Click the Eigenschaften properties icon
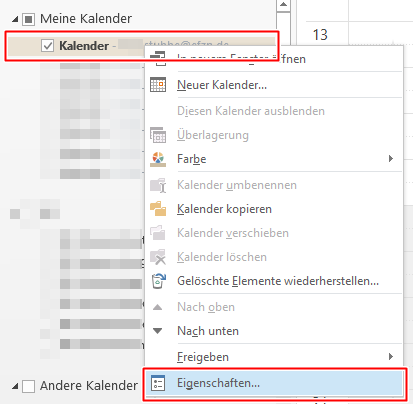 click(158, 383)
